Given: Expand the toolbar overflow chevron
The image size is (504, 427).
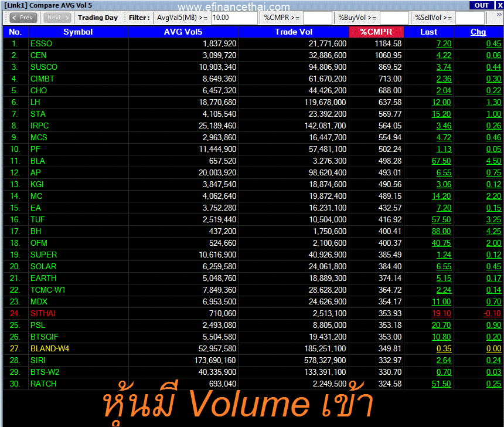Looking at the screenshot, I should (x=499, y=15).
